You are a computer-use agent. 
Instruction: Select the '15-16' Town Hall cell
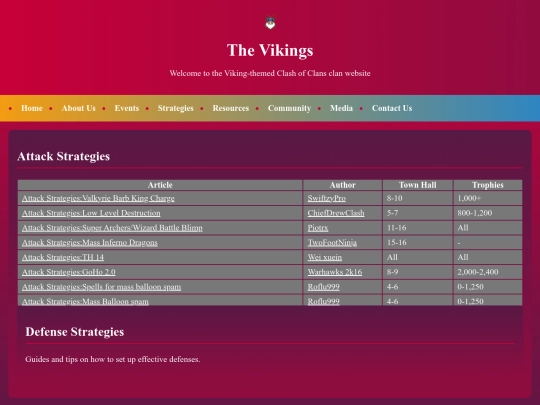pyautogui.click(x=418, y=243)
